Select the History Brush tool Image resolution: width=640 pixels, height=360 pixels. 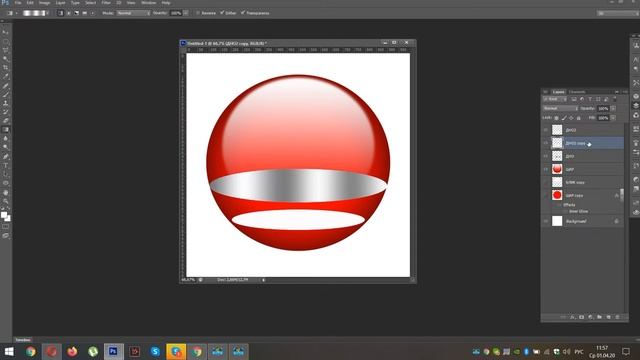coord(5,112)
